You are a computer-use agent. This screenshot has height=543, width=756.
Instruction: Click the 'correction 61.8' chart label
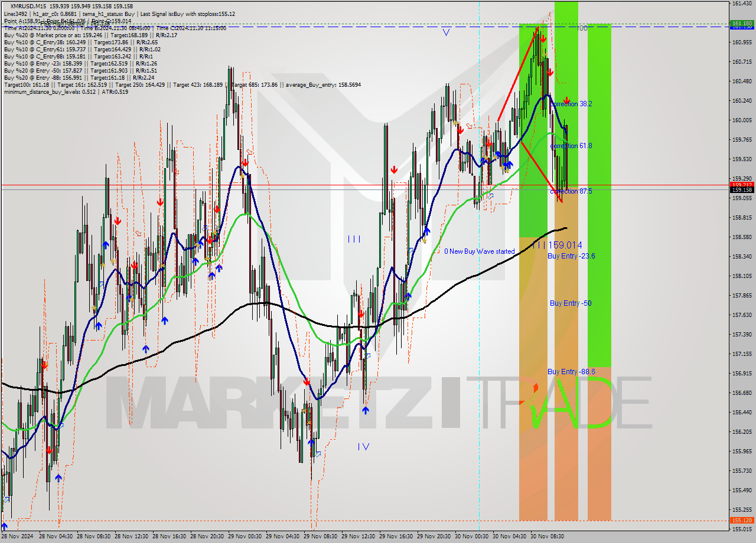[571, 146]
